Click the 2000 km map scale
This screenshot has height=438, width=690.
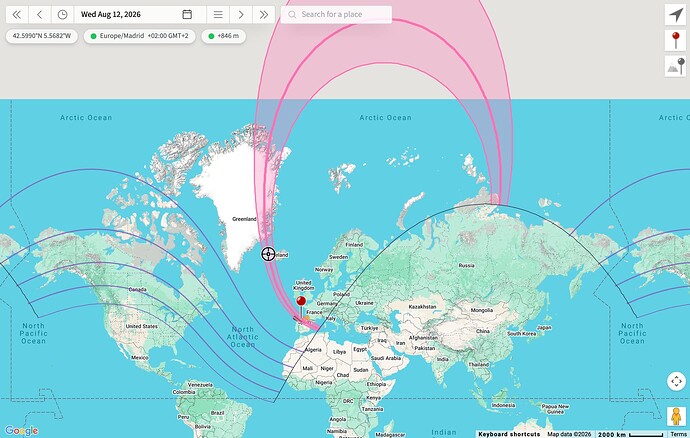tap(630, 434)
